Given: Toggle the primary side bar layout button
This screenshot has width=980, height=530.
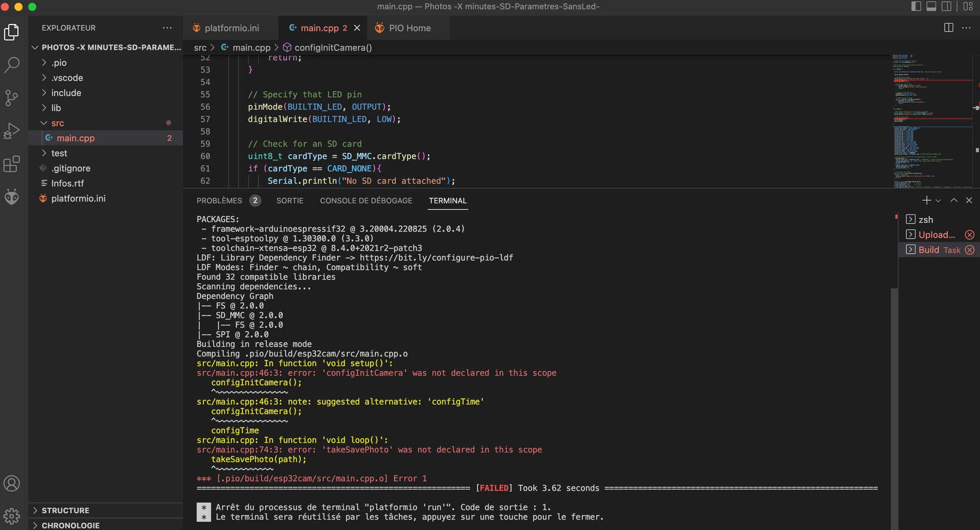Looking at the screenshot, I should coord(916,6).
